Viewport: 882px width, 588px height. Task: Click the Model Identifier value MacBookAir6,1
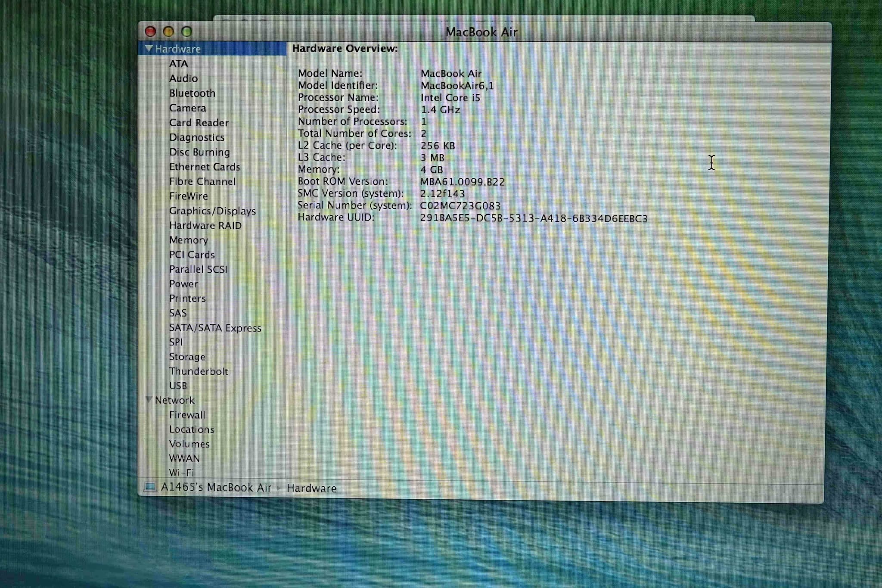click(x=457, y=86)
